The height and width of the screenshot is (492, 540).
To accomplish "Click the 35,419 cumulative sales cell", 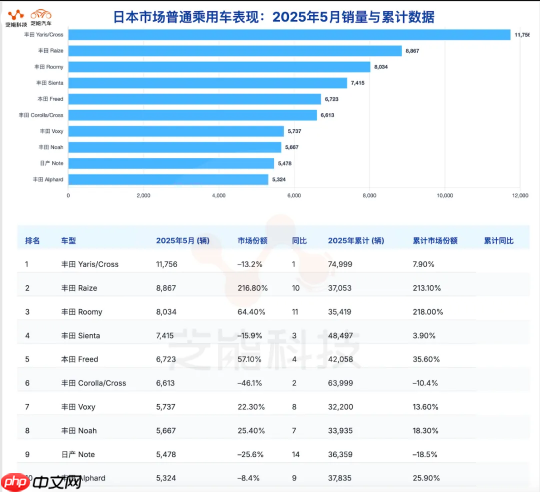I will pos(340,312).
